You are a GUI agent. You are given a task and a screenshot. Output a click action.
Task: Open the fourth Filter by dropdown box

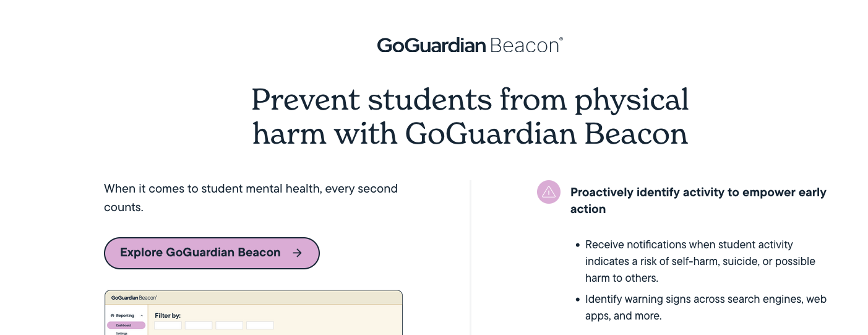260,325
